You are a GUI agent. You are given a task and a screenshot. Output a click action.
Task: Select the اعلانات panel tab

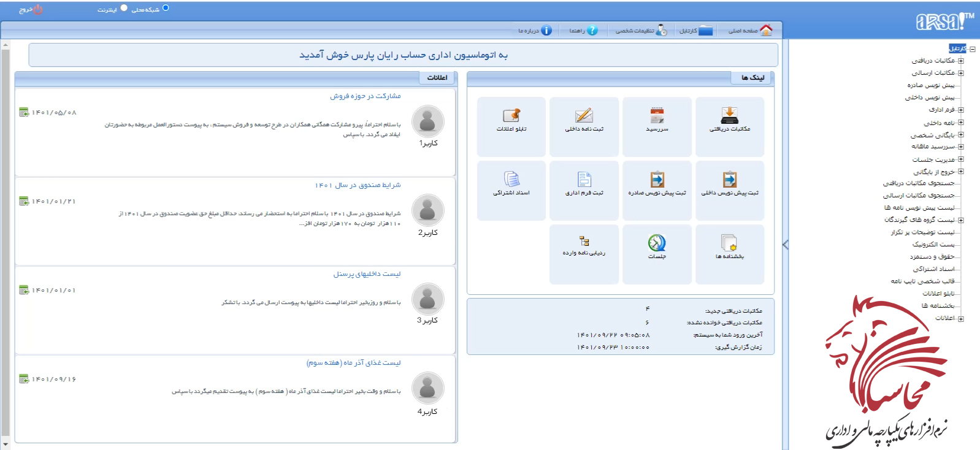[x=437, y=78]
